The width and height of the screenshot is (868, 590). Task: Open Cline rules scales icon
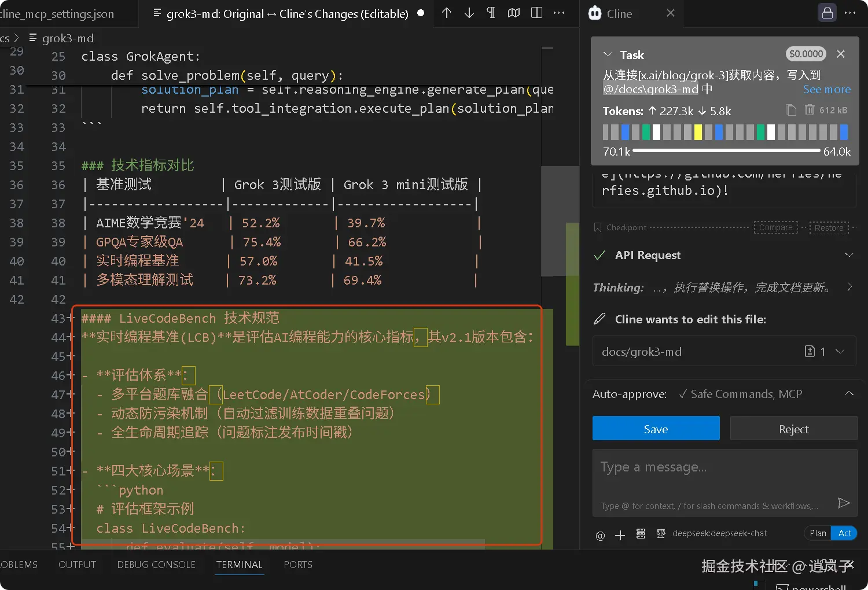click(x=661, y=534)
